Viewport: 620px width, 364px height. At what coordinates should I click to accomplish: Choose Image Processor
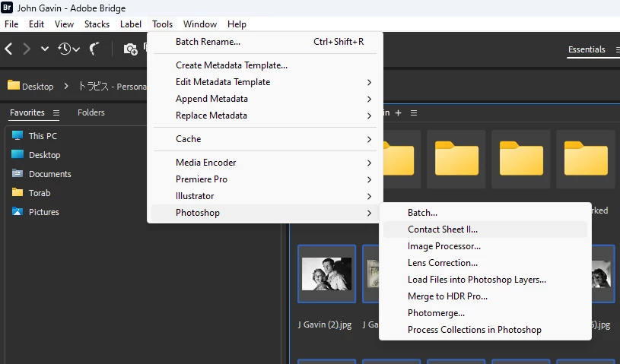[x=485, y=246]
